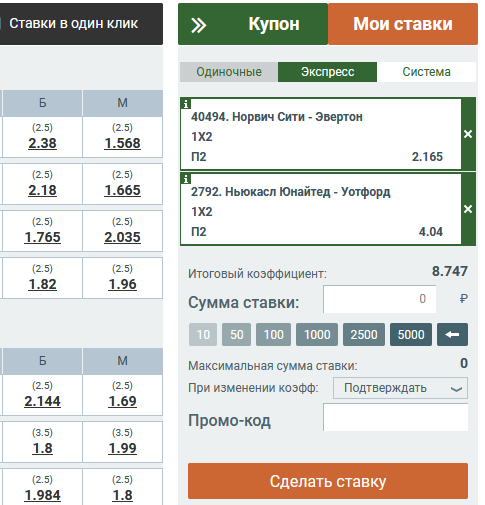Viewport: 485px width, 505px height.
Task: Remove Ньюкасл Юнайтед - Уотфорд bet from the coupon
Action: point(468,209)
